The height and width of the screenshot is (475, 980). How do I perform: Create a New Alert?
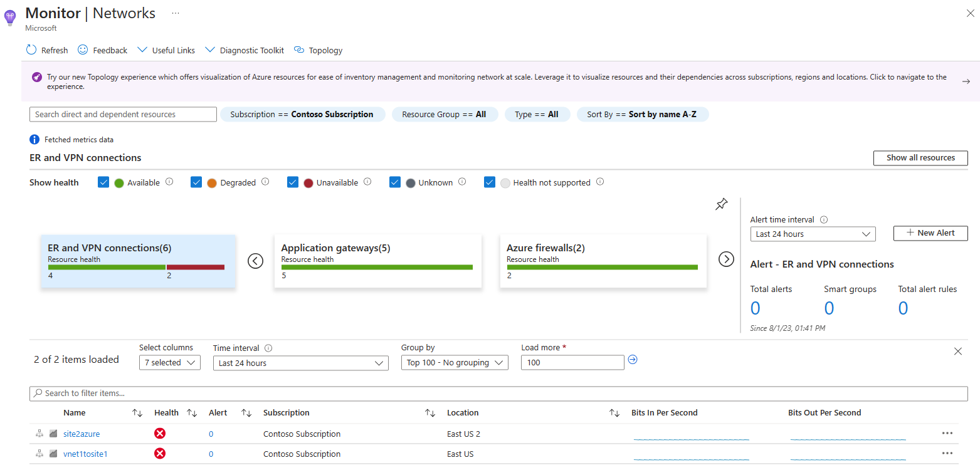click(x=930, y=232)
